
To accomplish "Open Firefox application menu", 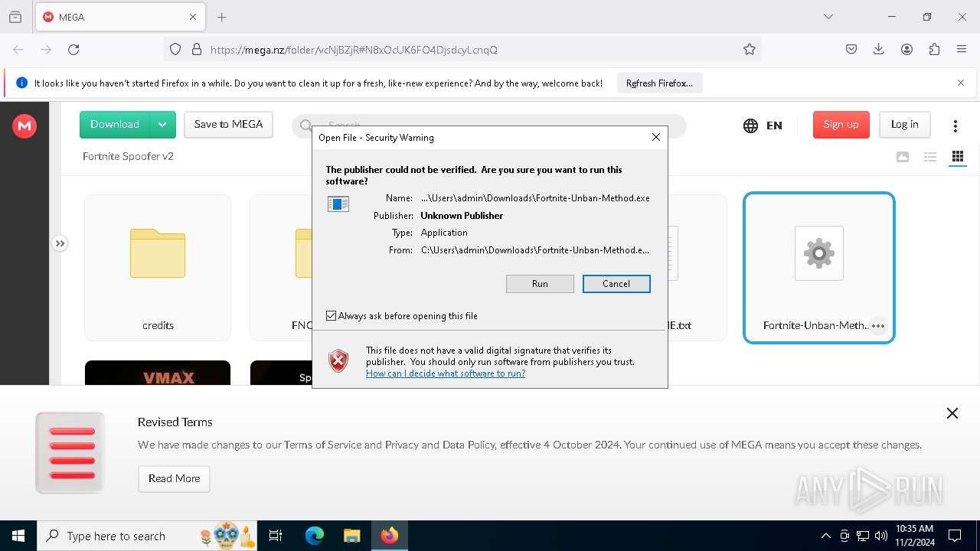I will 962,50.
